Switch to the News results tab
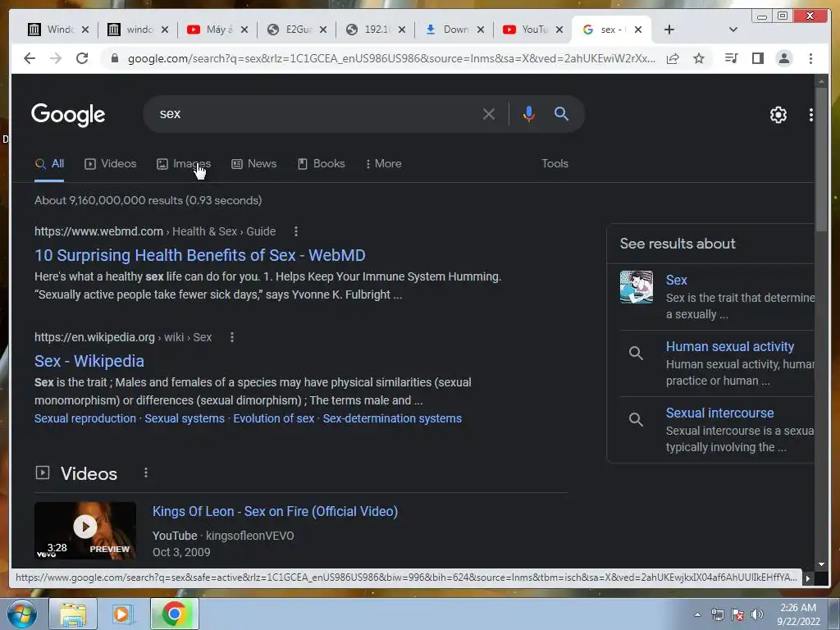 pos(254,164)
